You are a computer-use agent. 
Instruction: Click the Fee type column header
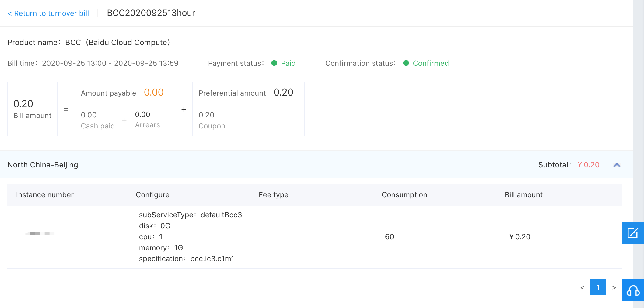[x=273, y=195]
